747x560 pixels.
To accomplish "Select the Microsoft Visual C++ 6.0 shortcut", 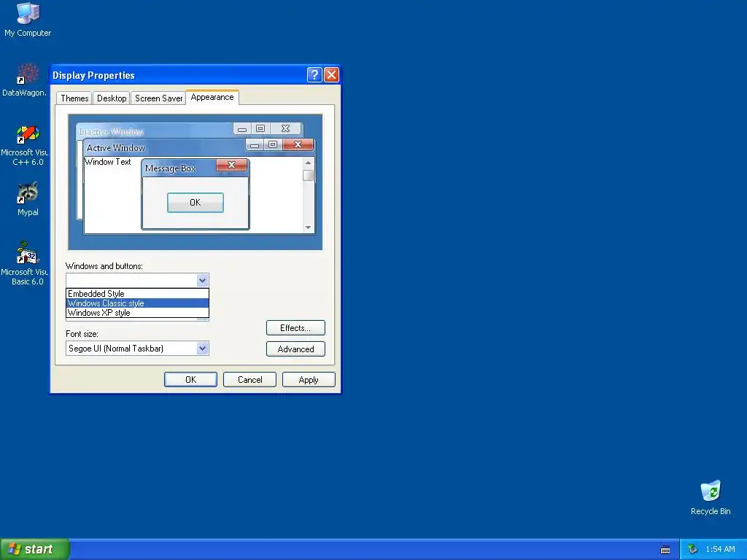I will click(x=25, y=145).
